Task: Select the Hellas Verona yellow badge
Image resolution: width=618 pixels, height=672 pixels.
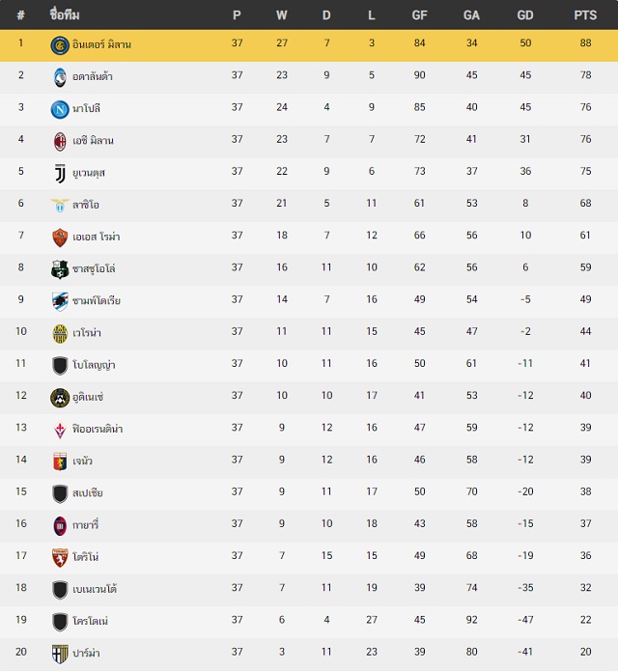Action: tap(60, 334)
